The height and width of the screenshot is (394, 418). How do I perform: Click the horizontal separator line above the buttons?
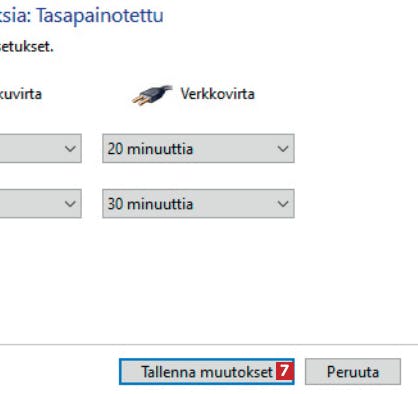click(209, 344)
